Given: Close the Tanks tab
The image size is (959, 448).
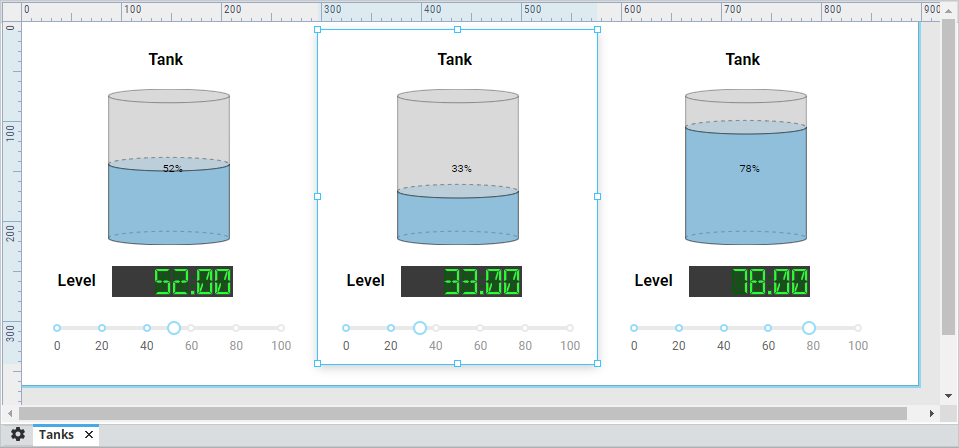Looking at the screenshot, I should coord(89,435).
